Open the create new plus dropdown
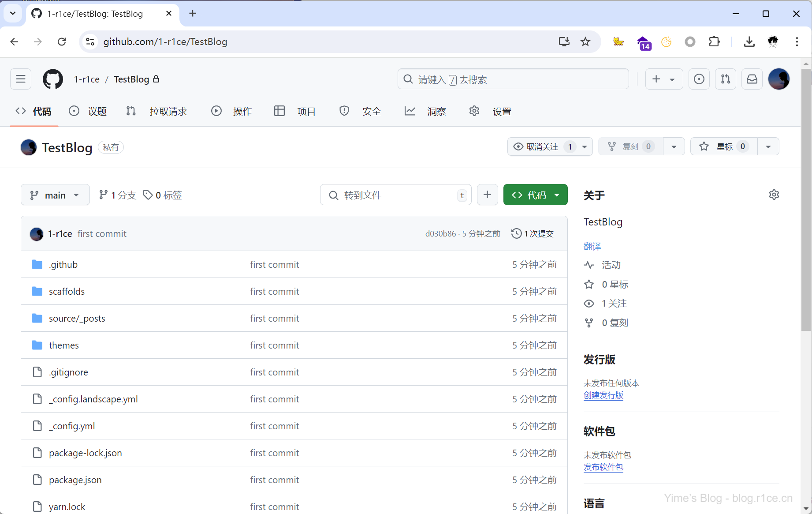Screen dimensions: 812x514 pyautogui.click(x=663, y=79)
